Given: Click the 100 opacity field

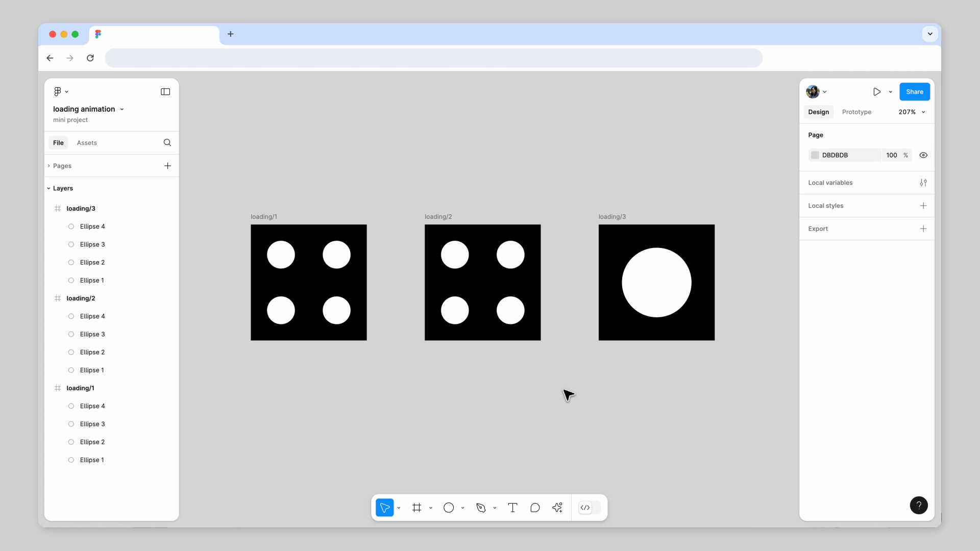Looking at the screenshot, I should [x=892, y=155].
